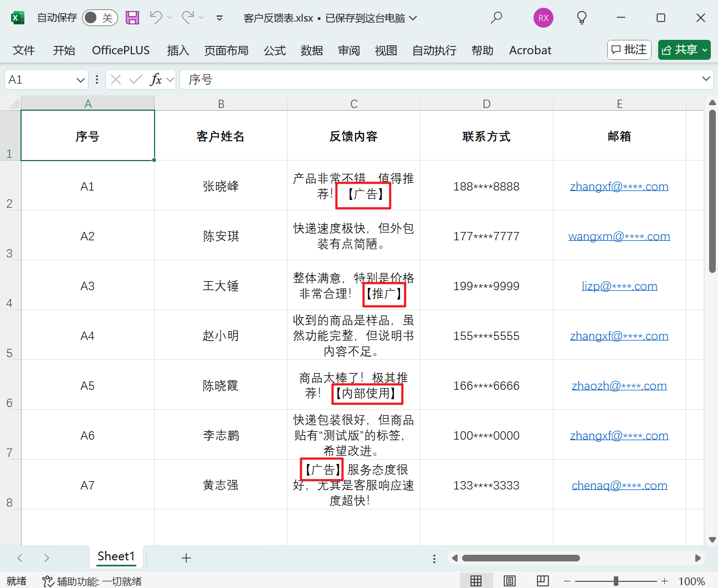Click the Save icon on Quick Access Toolbar
The width and height of the screenshot is (718, 588).
pos(132,17)
